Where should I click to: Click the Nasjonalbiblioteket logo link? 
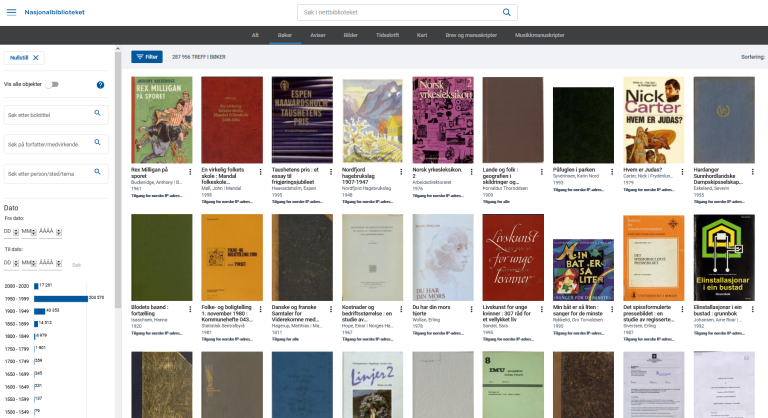pos(54,12)
